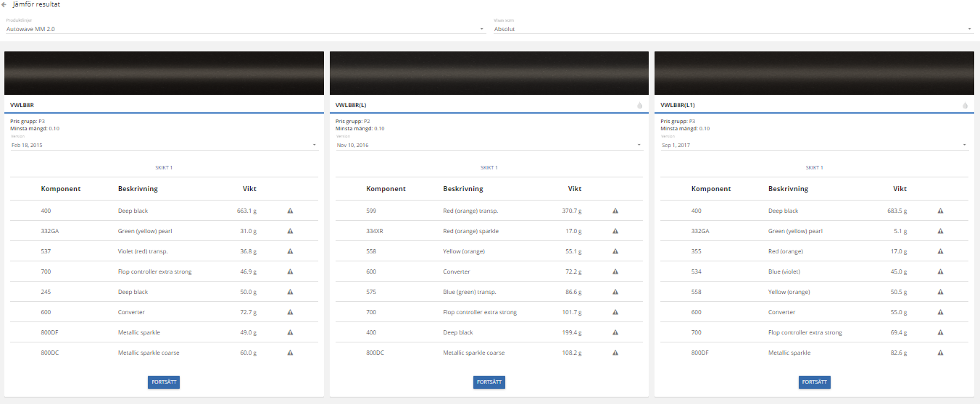Image resolution: width=980 pixels, height=404 pixels.
Task: Click warning icon for Converter 55.0 g row
Action: coord(940,312)
